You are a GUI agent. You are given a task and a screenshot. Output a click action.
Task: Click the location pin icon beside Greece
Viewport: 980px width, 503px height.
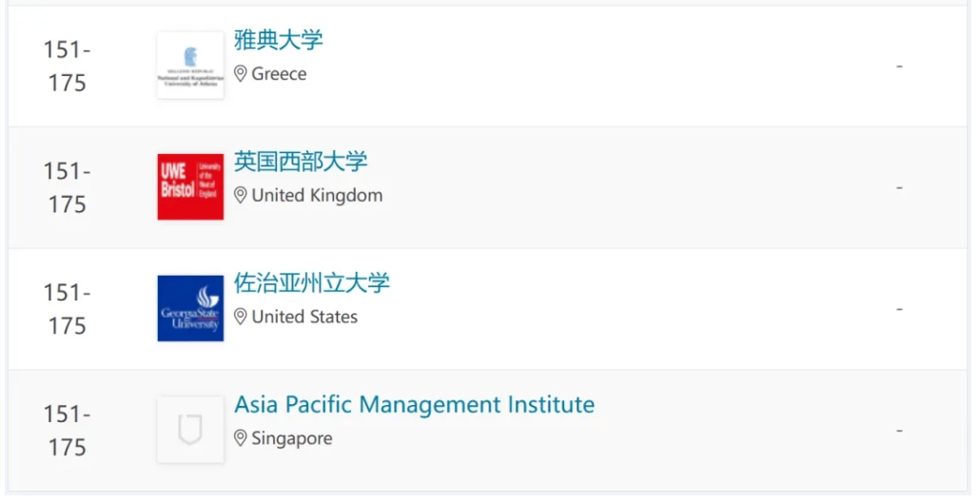[x=241, y=74]
